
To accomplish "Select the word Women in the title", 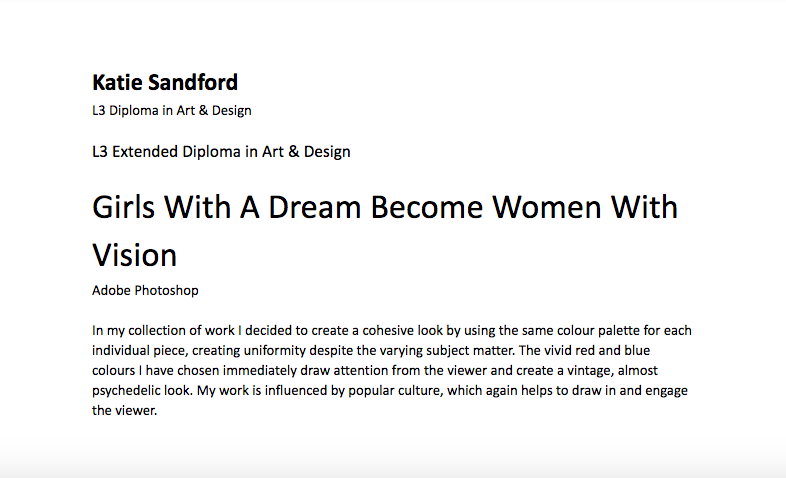I will click(546, 208).
